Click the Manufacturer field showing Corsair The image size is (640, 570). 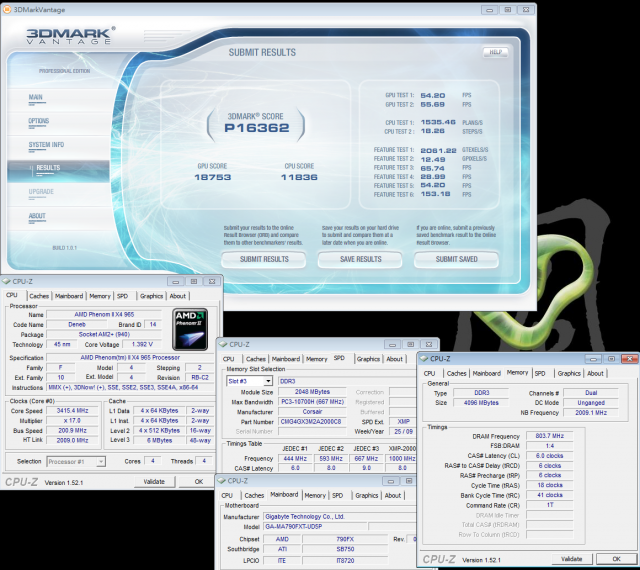coord(312,412)
